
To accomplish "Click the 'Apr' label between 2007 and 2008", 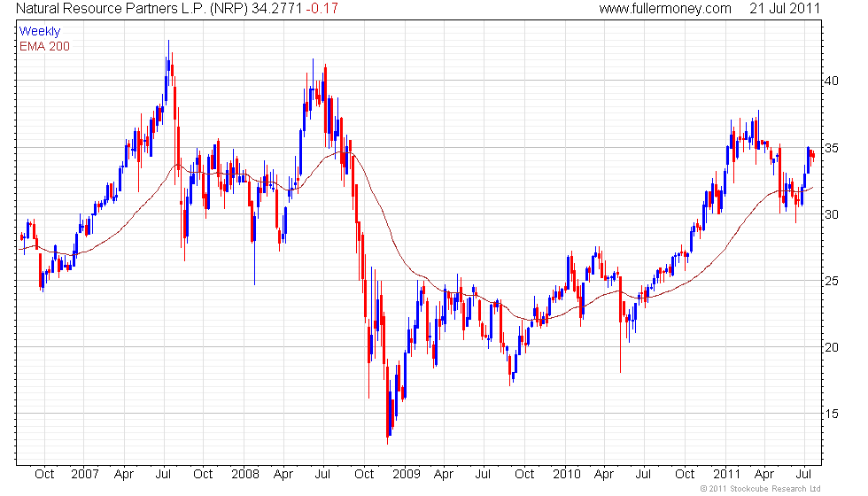I will point(123,475).
